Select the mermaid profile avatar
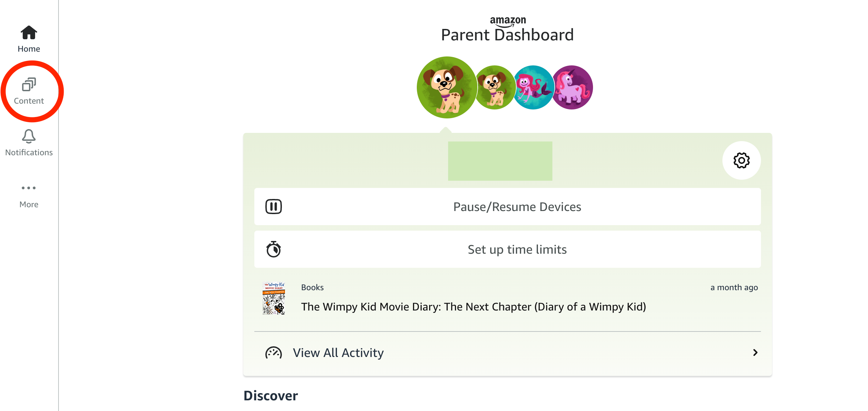 (x=533, y=87)
